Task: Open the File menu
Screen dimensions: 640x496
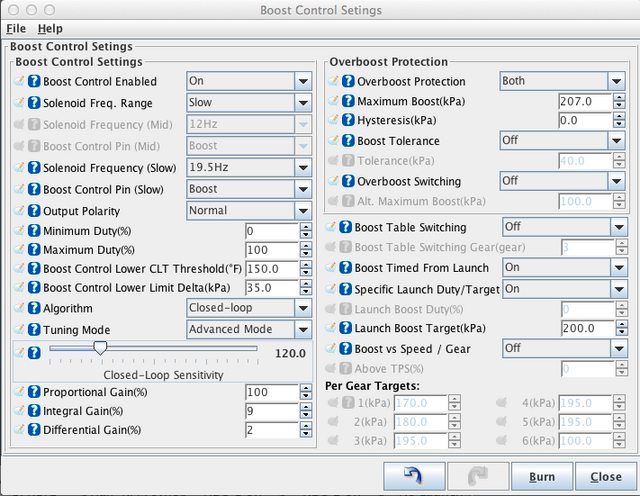Action: coord(16,29)
